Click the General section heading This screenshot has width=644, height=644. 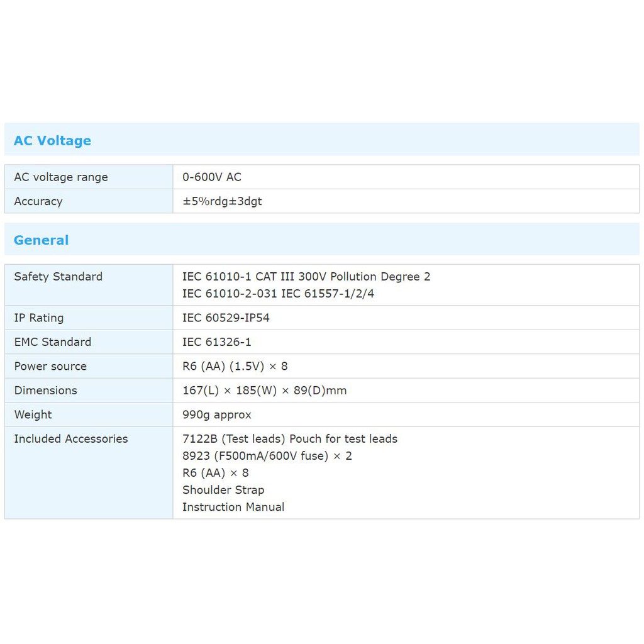[x=42, y=240]
